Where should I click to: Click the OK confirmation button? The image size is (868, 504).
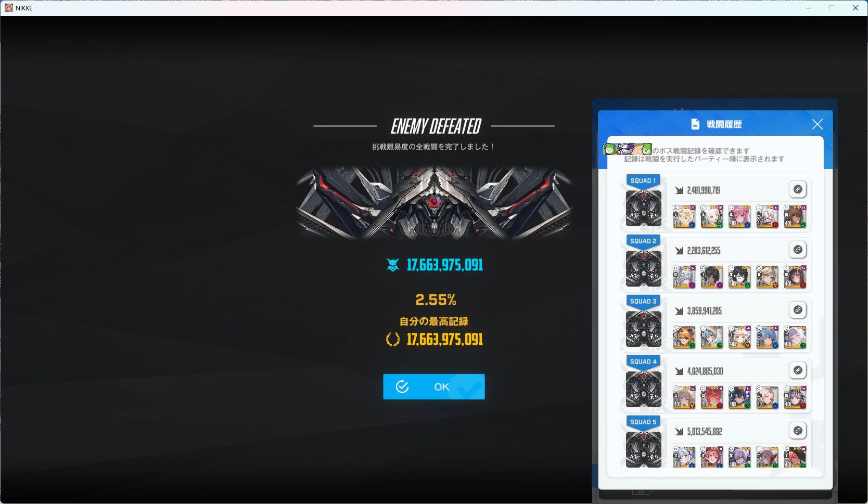tap(433, 386)
